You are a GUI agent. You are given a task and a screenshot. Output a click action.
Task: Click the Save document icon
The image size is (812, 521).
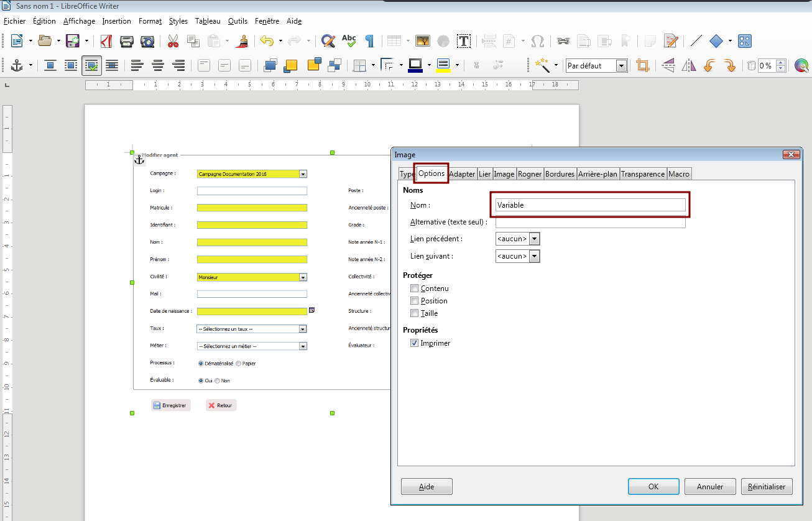pos(73,41)
